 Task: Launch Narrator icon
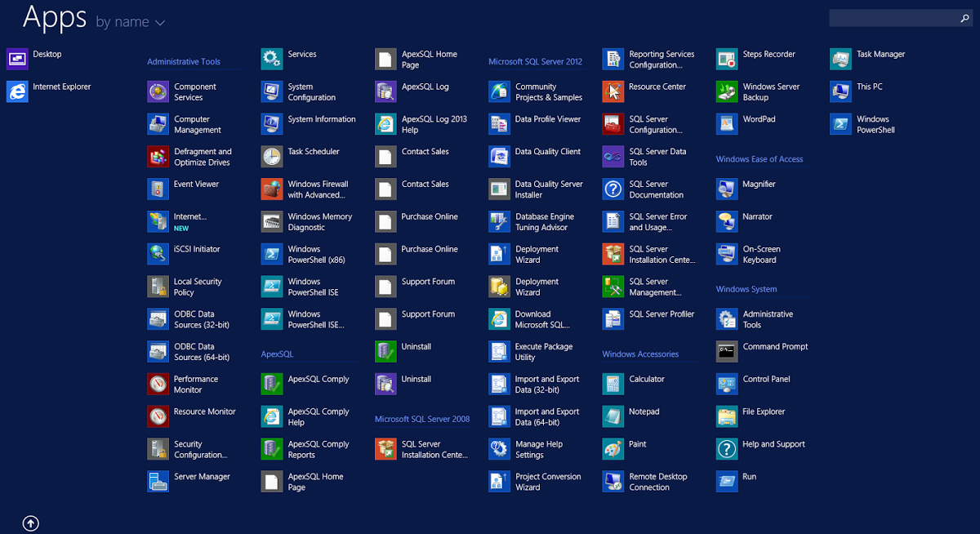pyautogui.click(x=728, y=222)
